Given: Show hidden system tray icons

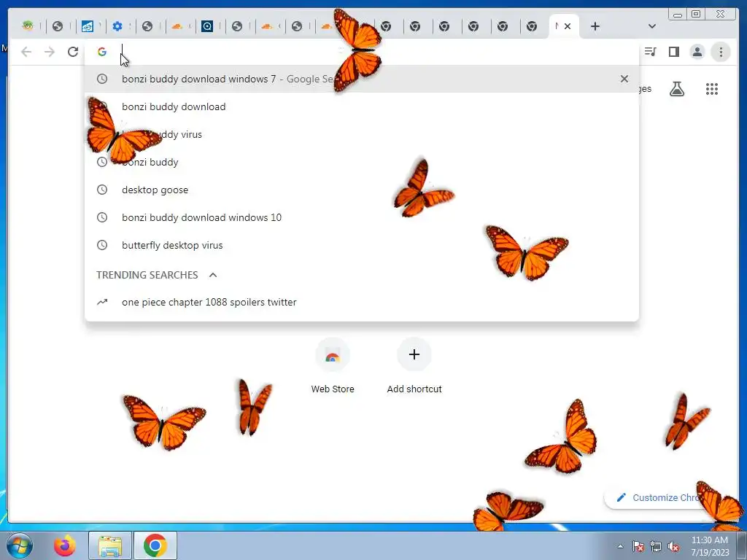Looking at the screenshot, I should click(x=620, y=546).
